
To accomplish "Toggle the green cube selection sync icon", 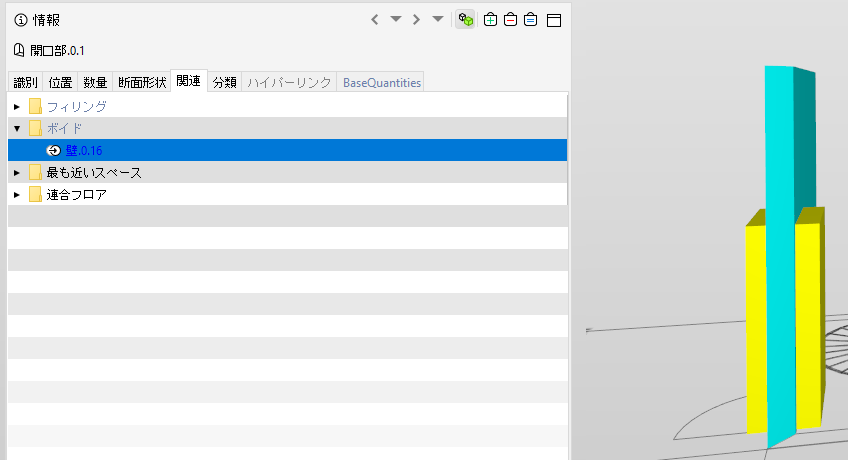I will point(465,20).
